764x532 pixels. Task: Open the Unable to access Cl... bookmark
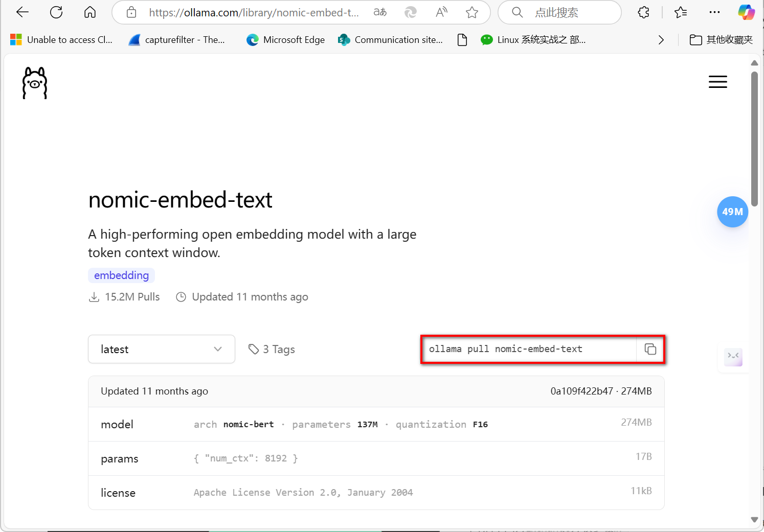[61, 40]
